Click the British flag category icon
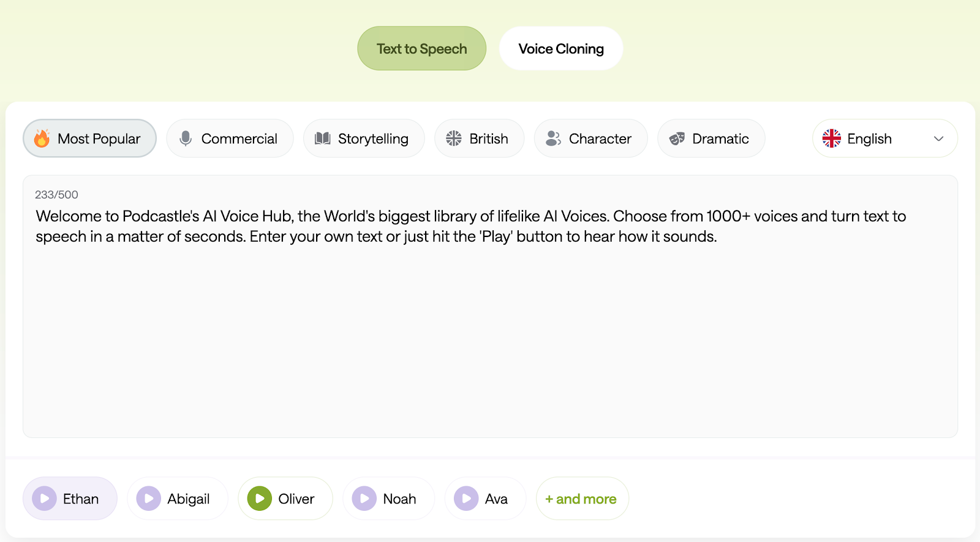The image size is (980, 542). coord(454,138)
